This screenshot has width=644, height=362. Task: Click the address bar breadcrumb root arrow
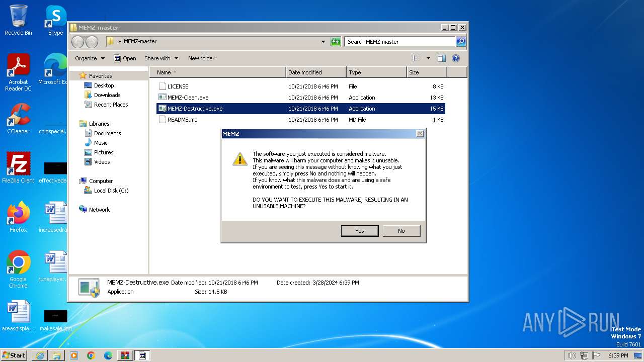click(x=120, y=42)
